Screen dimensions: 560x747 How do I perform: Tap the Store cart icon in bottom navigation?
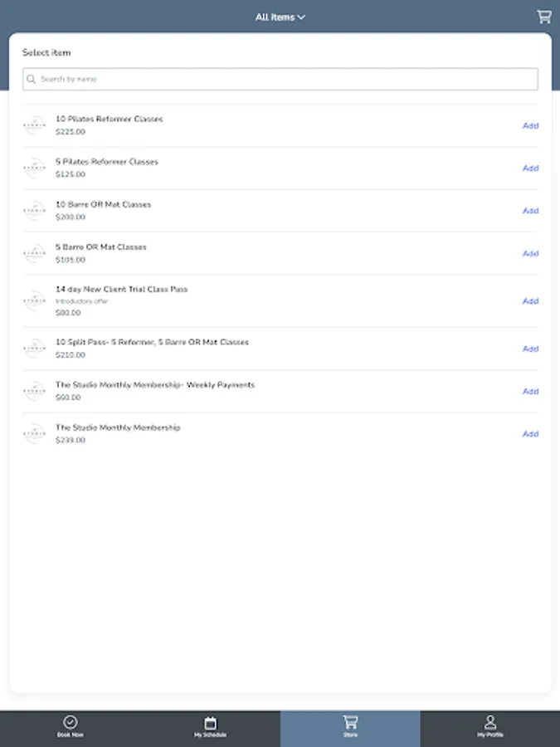point(350,723)
